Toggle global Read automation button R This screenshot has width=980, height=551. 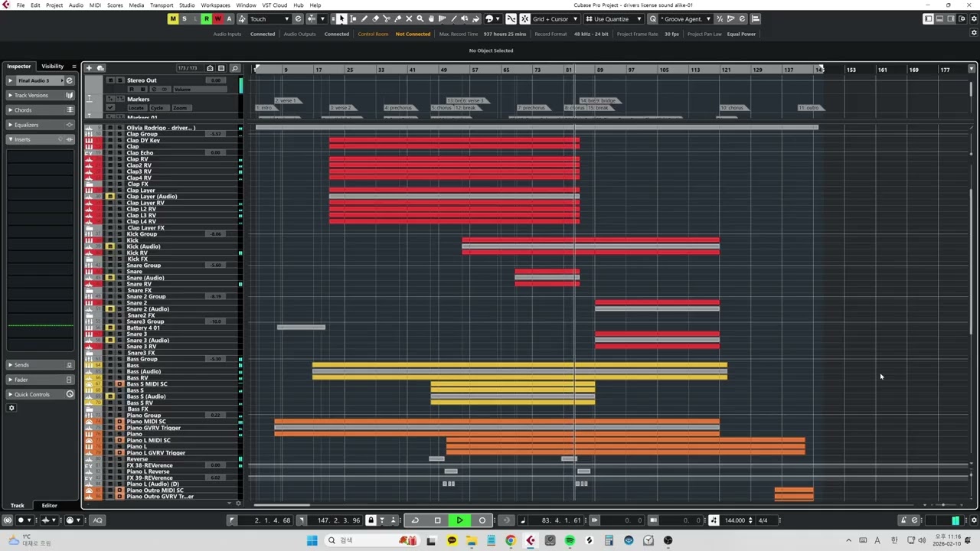click(x=207, y=19)
